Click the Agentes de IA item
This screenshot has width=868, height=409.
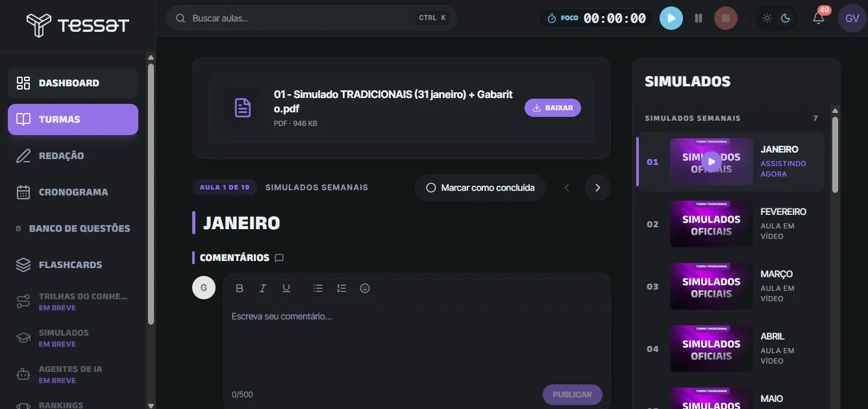(73, 374)
